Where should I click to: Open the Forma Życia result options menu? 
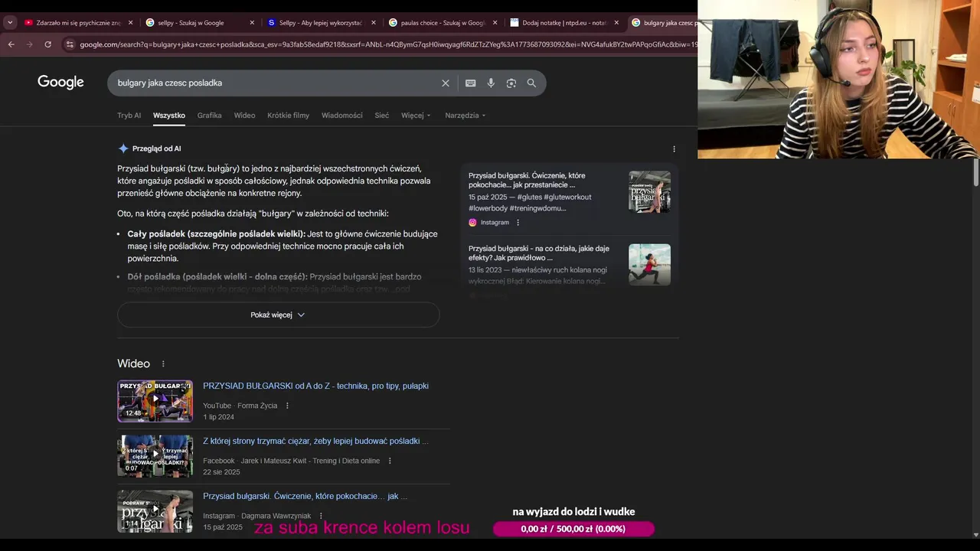287,406
